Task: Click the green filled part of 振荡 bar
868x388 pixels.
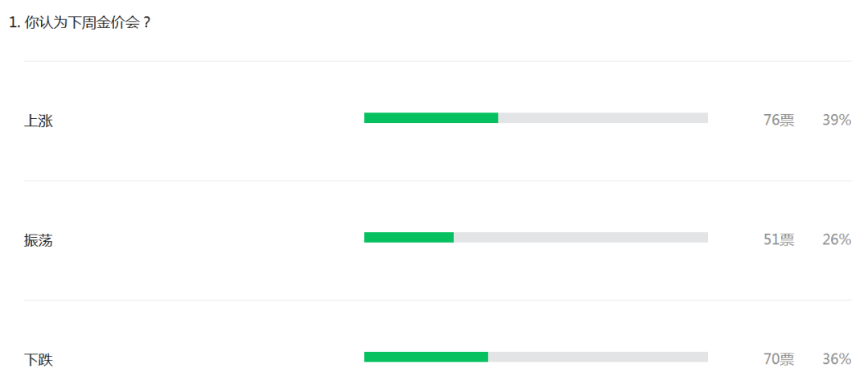Action: click(409, 238)
